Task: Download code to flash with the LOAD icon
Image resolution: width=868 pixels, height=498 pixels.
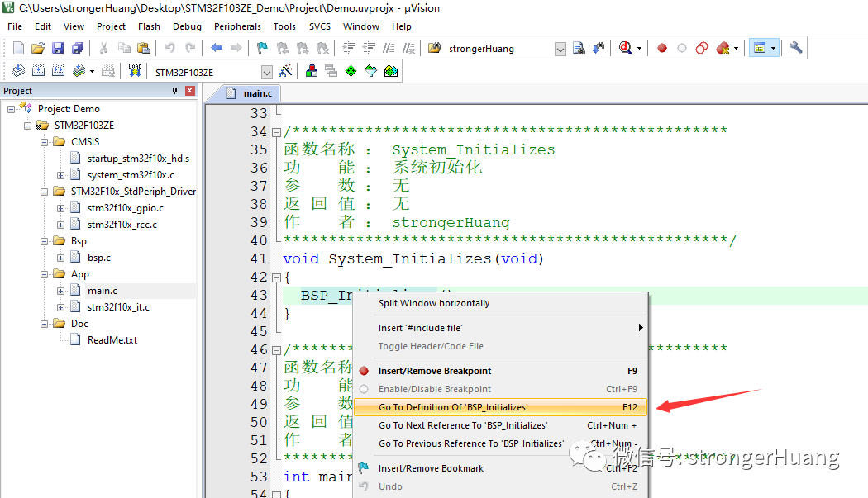Action: (135, 71)
